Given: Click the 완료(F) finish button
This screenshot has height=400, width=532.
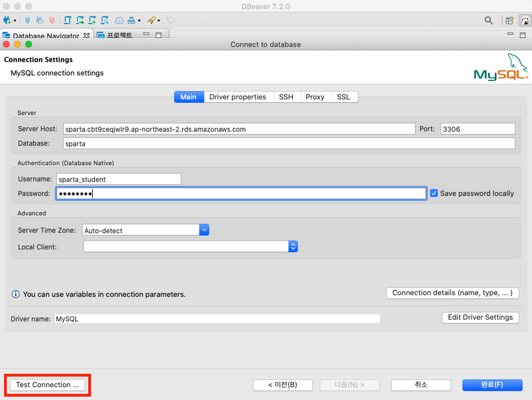Looking at the screenshot, I should pyautogui.click(x=493, y=385).
